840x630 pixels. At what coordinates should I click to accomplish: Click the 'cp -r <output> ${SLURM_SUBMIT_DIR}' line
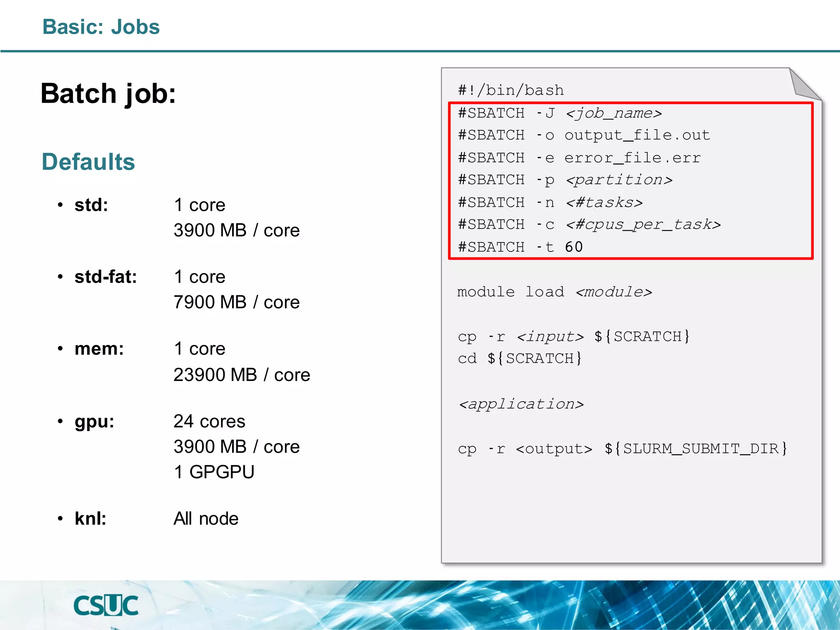[x=623, y=449]
